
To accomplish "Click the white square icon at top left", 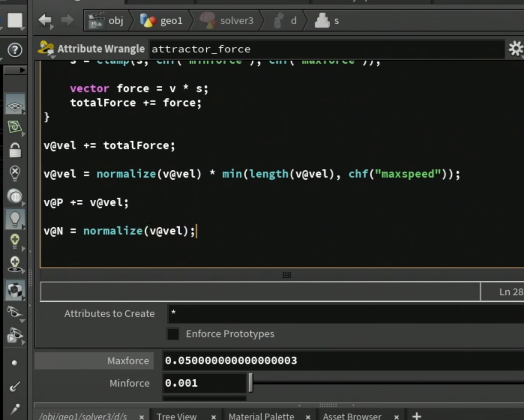I will pyautogui.click(x=15, y=20).
